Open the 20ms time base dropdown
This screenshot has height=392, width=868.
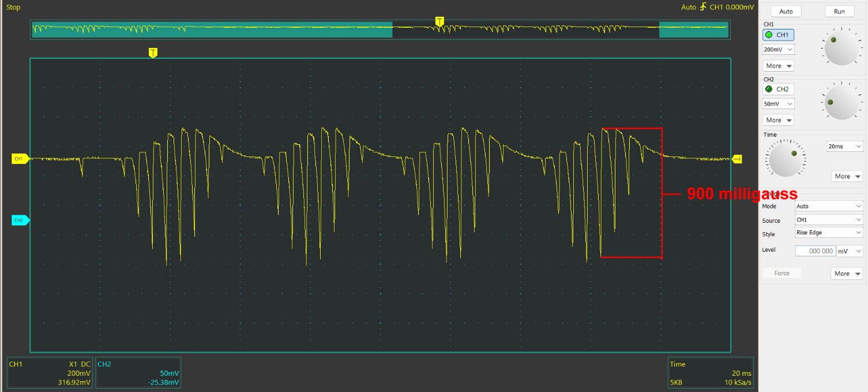(x=844, y=146)
